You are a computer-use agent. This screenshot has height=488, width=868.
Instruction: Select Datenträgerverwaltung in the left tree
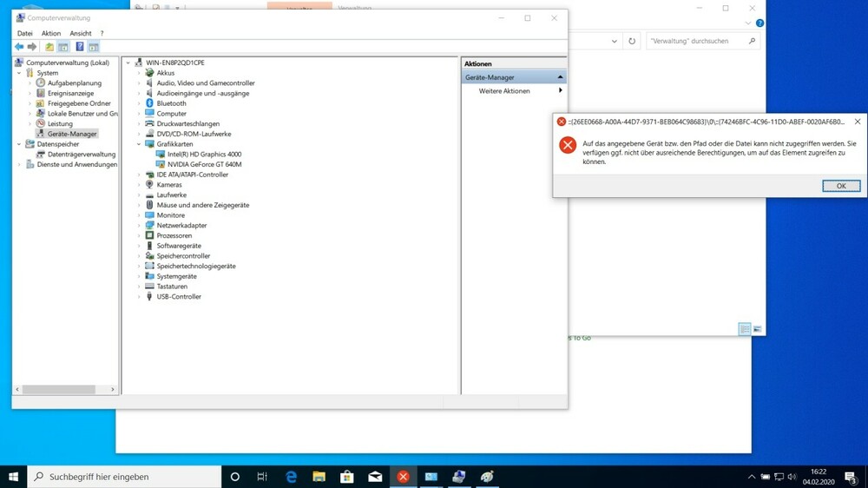[81, 155]
